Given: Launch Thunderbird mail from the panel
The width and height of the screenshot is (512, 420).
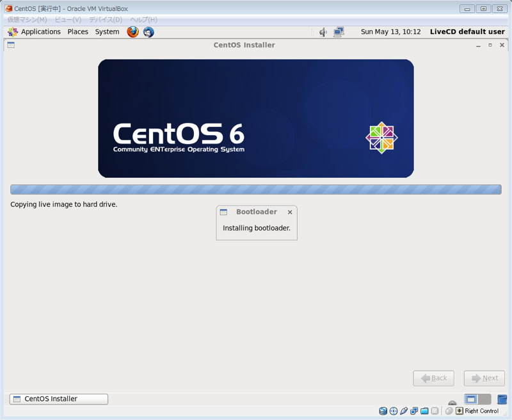Looking at the screenshot, I should tap(148, 32).
